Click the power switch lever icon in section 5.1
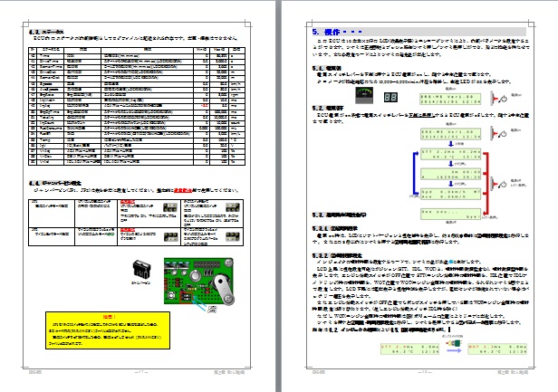Screen dimensions: 558x392 (498, 98)
